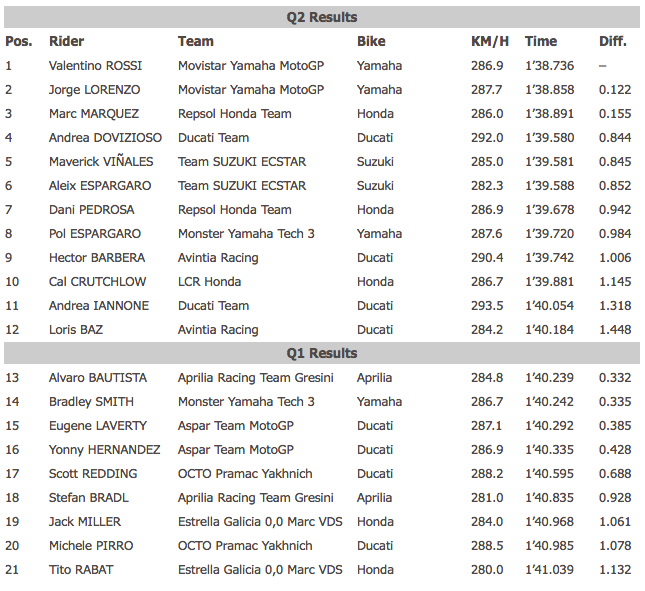Select the Rider column header
Viewport: 645px width, 591px height.
(x=66, y=42)
